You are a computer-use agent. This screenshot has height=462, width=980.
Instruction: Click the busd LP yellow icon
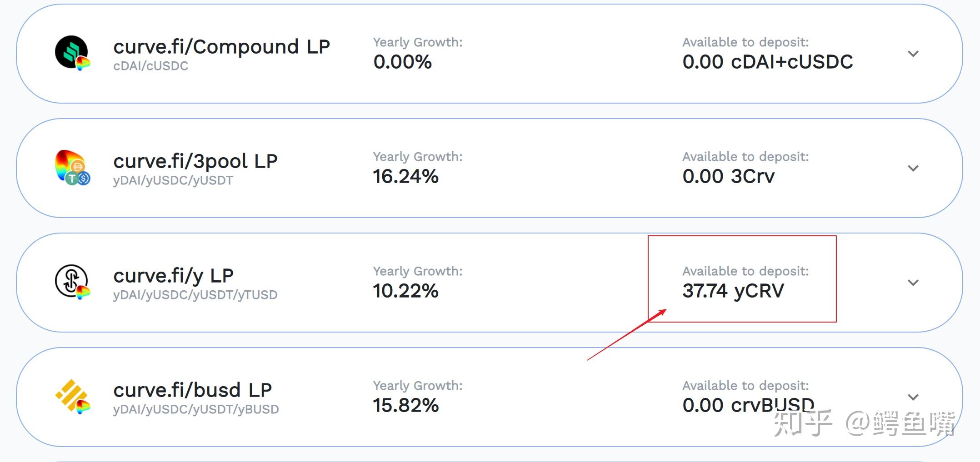[72, 397]
